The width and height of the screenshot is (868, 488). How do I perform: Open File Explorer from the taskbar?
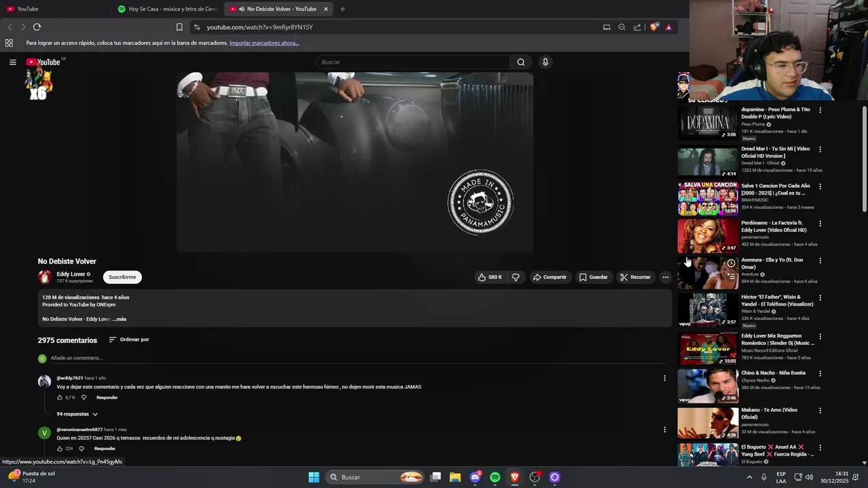point(455,477)
